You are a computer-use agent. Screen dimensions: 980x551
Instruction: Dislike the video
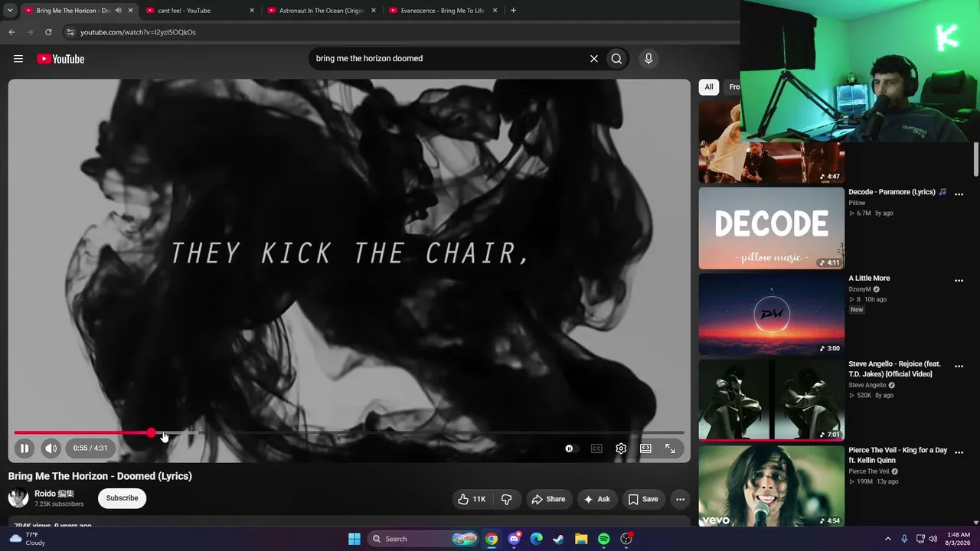point(506,499)
